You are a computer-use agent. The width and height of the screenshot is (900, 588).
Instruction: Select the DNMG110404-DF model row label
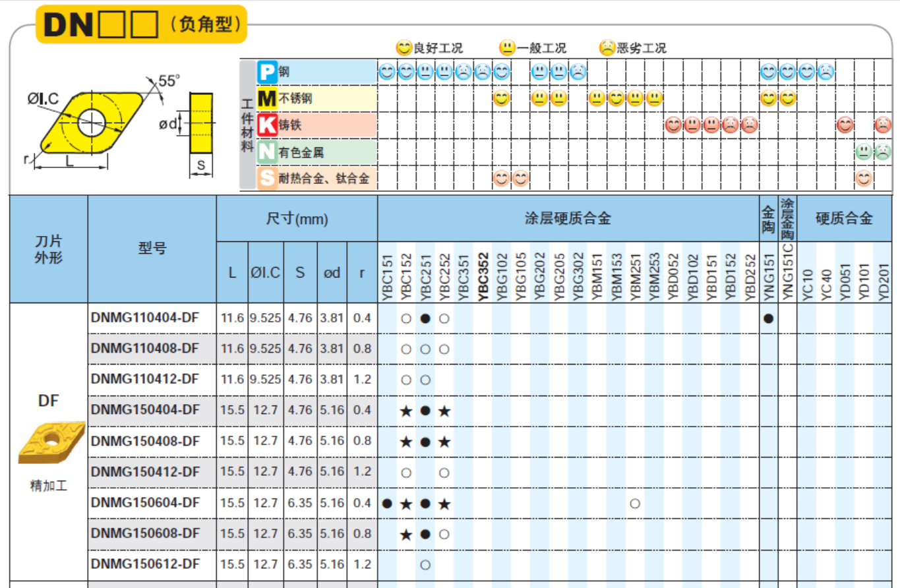[x=145, y=318]
